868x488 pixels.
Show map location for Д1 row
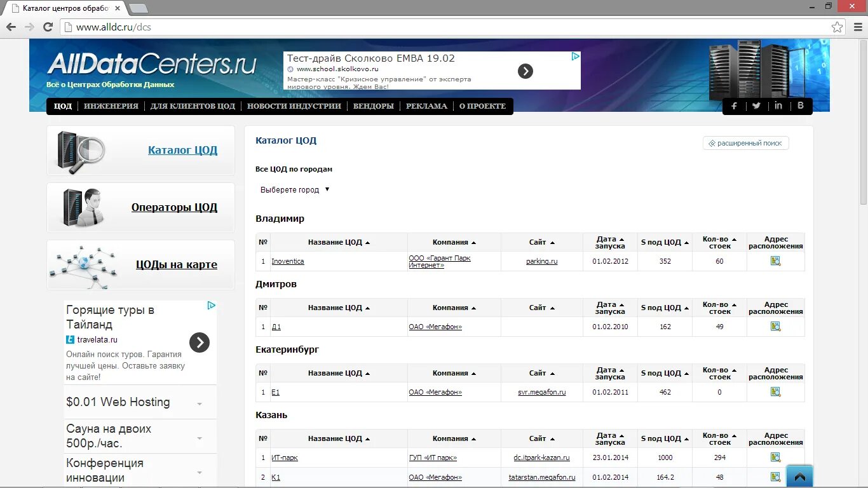(x=775, y=327)
